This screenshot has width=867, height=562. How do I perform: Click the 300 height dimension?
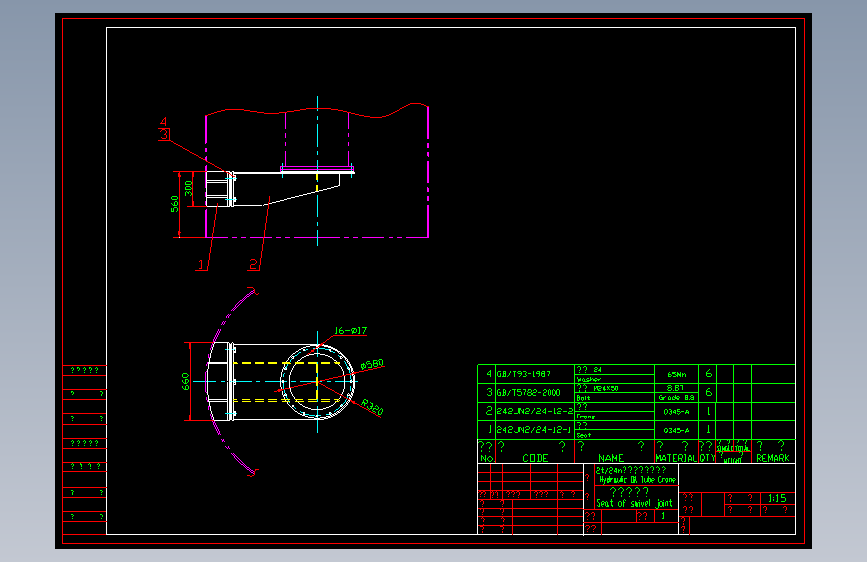pyautogui.click(x=189, y=188)
